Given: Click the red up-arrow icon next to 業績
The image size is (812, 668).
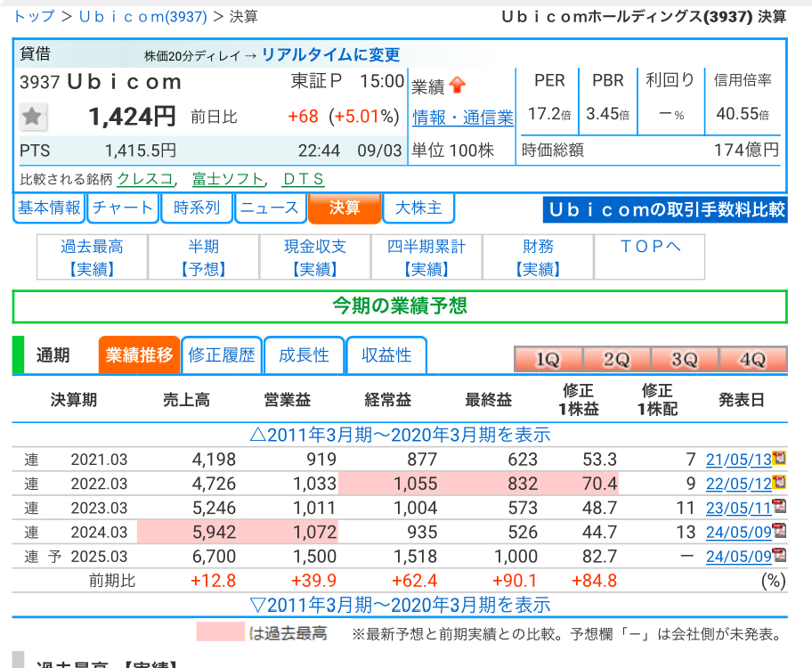Looking at the screenshot, I should (458, 85).
